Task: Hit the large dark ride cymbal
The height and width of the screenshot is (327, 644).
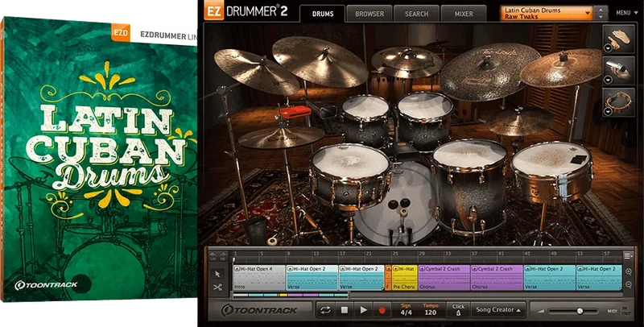Action: pyautogui.click(x=489, y=72)
